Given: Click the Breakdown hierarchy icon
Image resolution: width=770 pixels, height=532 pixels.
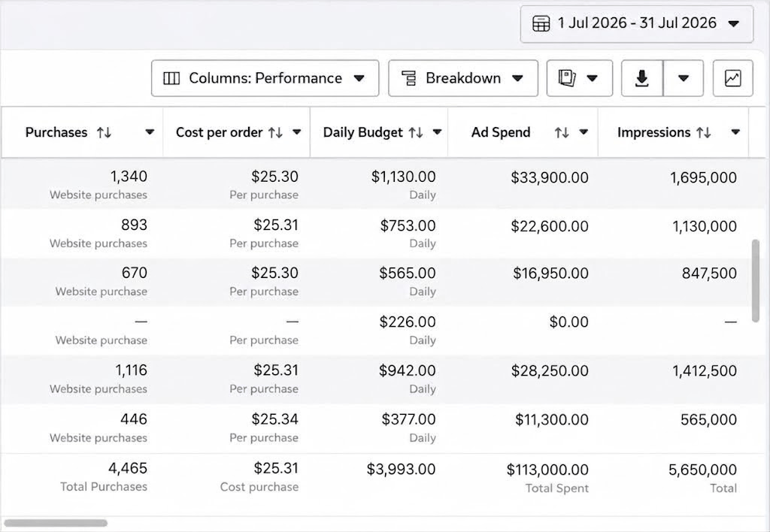Looking at the screenshot, I should pyautogui.click(x=408, y=78).
